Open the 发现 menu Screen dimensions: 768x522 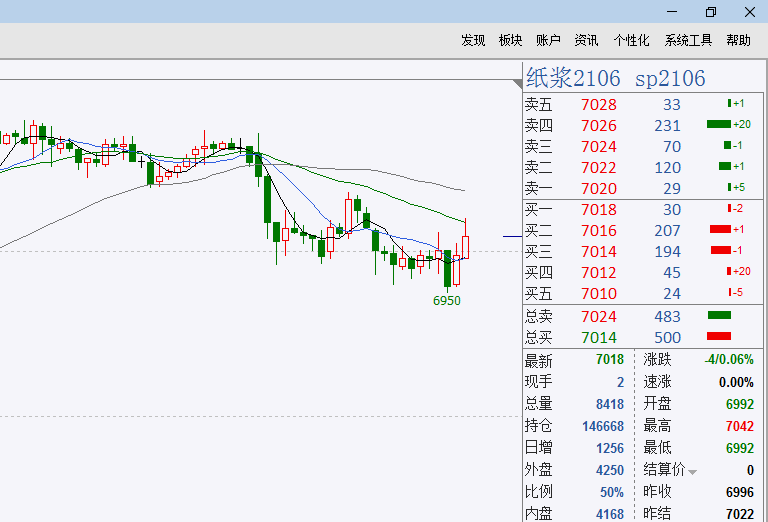(473, 40)
